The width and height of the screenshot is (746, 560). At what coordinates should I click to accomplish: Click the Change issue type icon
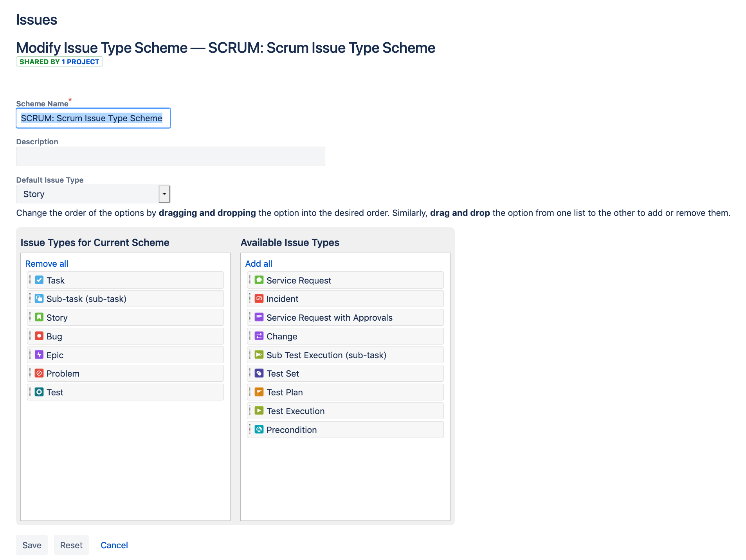[x=259, y=336]
